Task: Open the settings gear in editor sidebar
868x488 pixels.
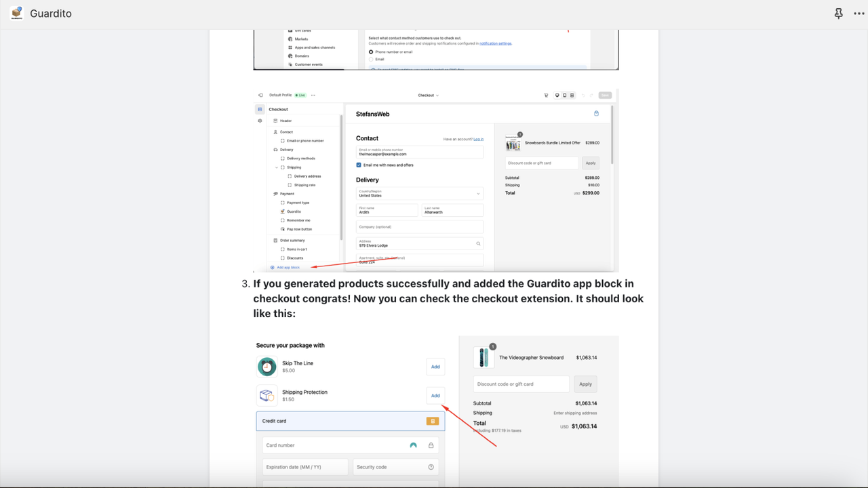Action: [x=260, y=121]
